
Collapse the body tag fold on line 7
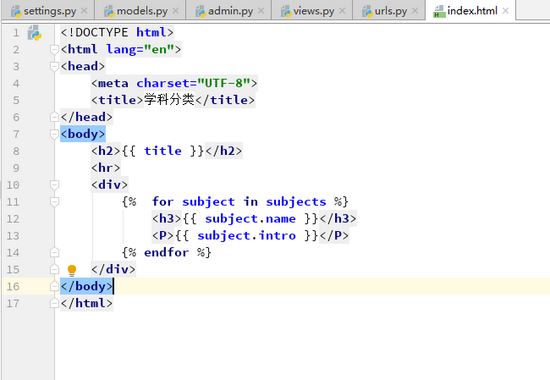(x=54, y=134)
